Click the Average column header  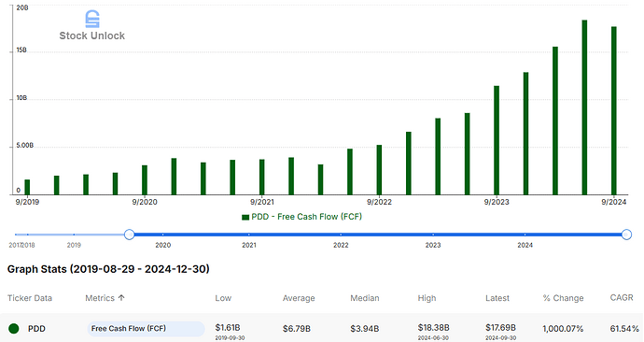coord(299,298)
